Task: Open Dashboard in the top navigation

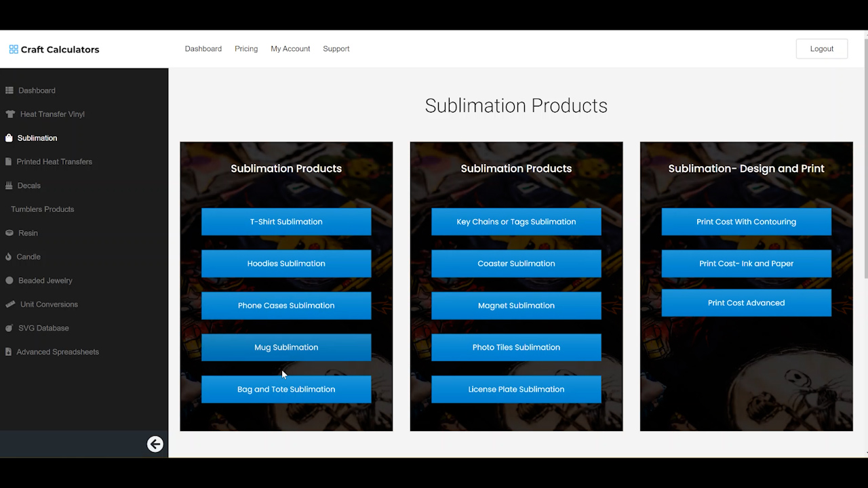Action: coord(203,49)
